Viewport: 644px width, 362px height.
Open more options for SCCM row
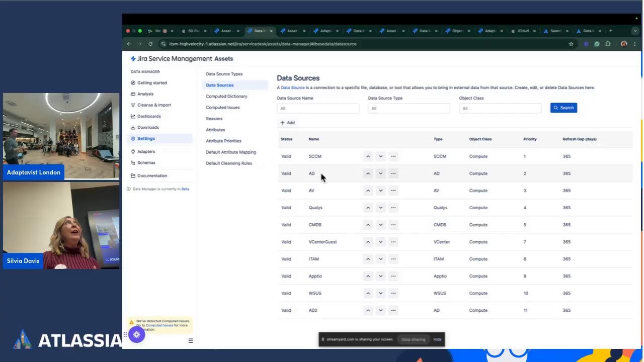[393, 156]
